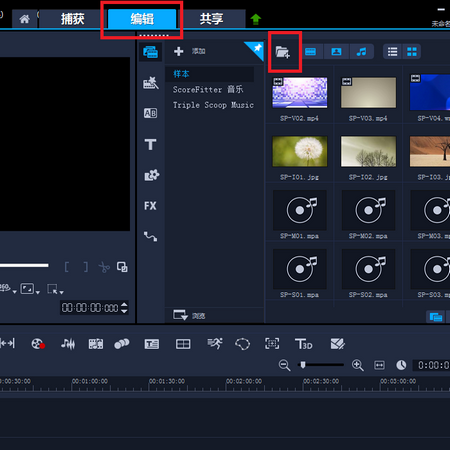Screen dimensions: 450x450
Task: Open the Browse file explorer button
Action: [189, 315]
